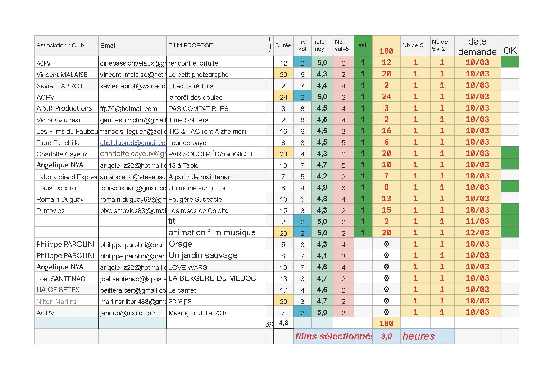Click the green OK cell for rencontre fortuite
Viewport: 555px width, 392px height.
pos(510,62)
